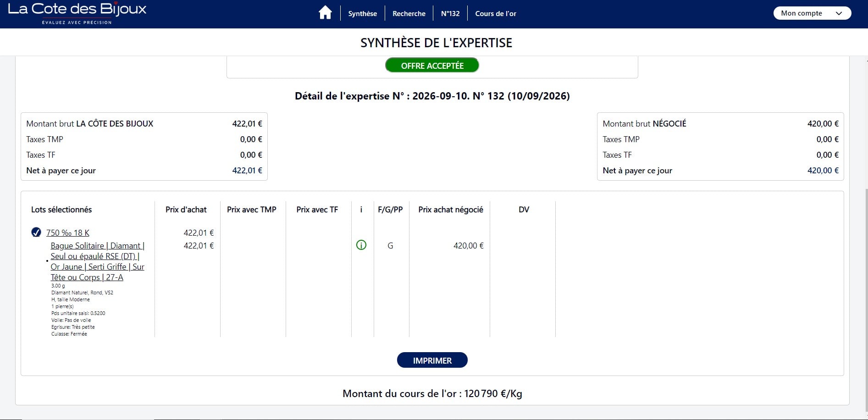Click the Montant brut LA CÔTE DES BIJOUX label

click(90, 124)
